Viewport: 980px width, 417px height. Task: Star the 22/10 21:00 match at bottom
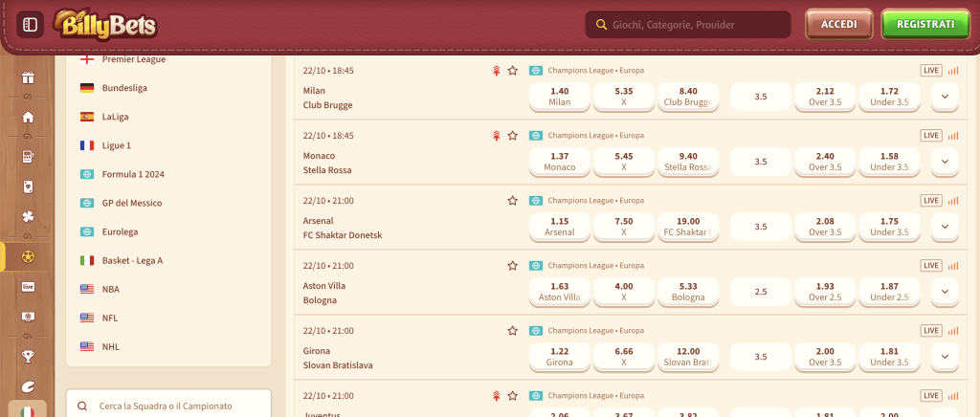pyautogui.click(x=513, y=395)
